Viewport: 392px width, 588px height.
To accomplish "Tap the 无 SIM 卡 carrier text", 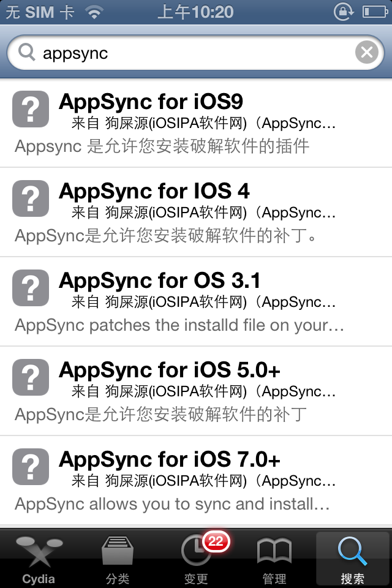I will point(40,12).
